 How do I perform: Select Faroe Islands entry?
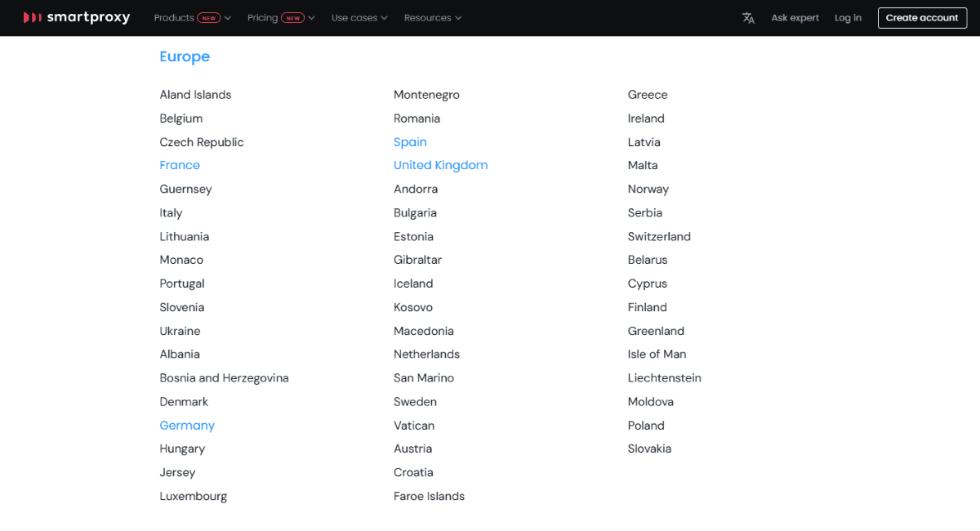pyautogui.click(x=429, y=496)
